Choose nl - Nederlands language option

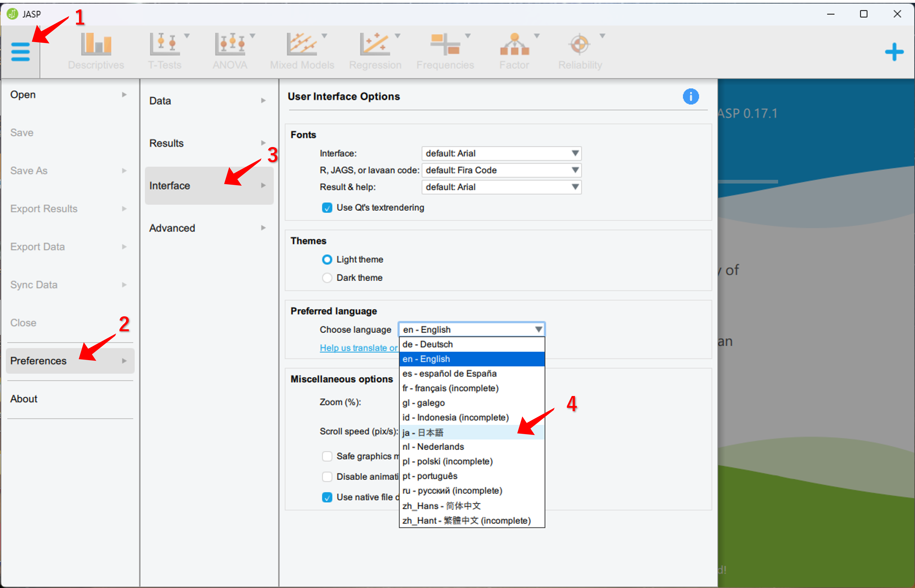tap(472, 447)
